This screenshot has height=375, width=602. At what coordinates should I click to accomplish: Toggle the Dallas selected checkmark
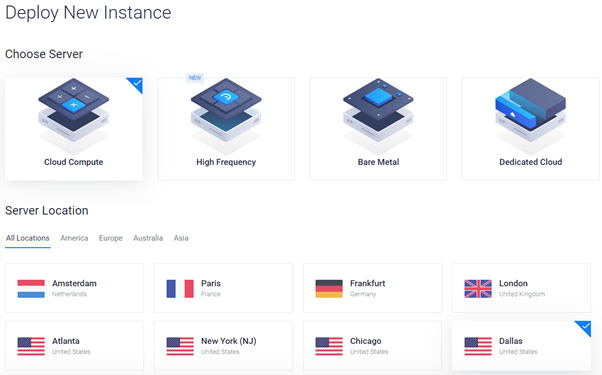click(x=584, y=327)
